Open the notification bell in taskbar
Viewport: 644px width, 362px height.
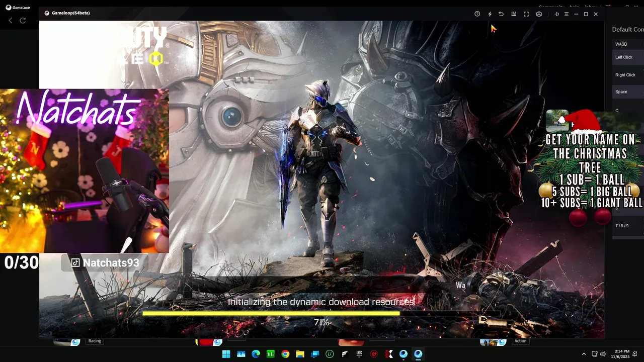[635, 354]
